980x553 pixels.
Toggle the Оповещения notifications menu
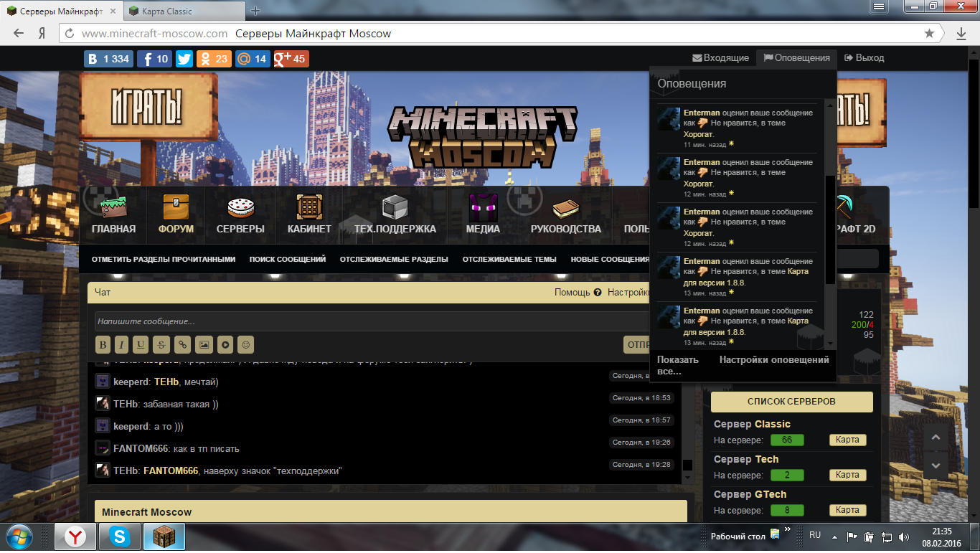[x=796, y=58]
